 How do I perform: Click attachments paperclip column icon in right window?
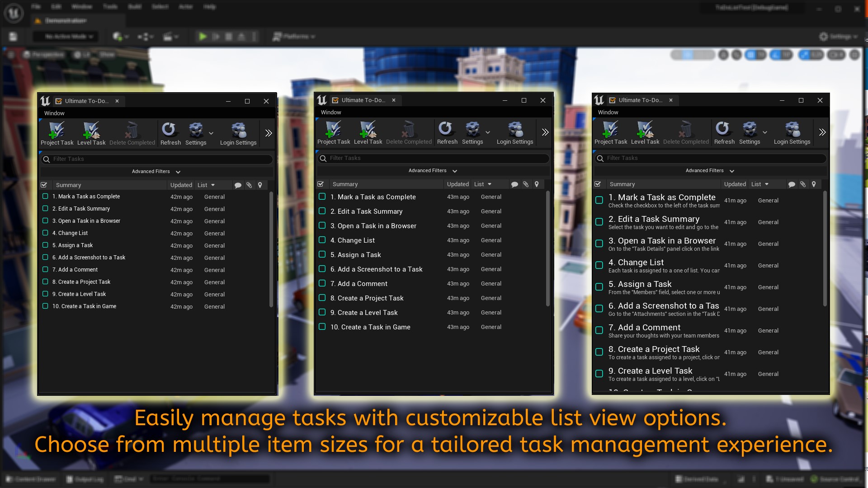tap(802, 184)
